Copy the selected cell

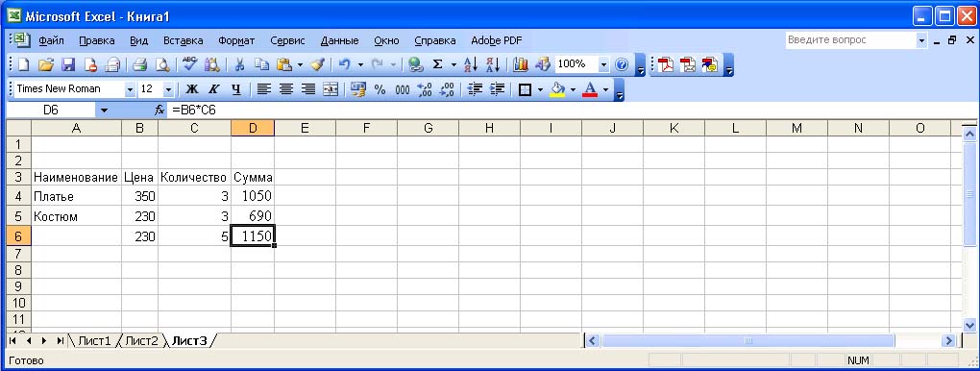tap(262, 64)
